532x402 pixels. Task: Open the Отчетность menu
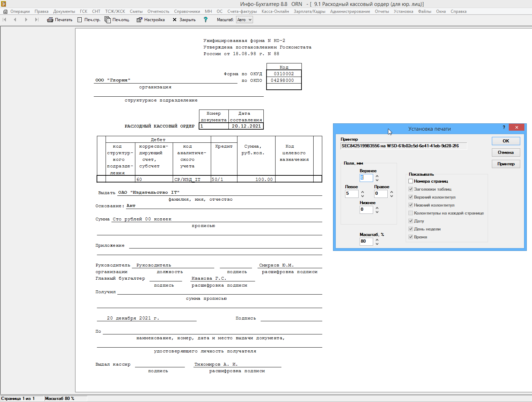click(158, 11)
